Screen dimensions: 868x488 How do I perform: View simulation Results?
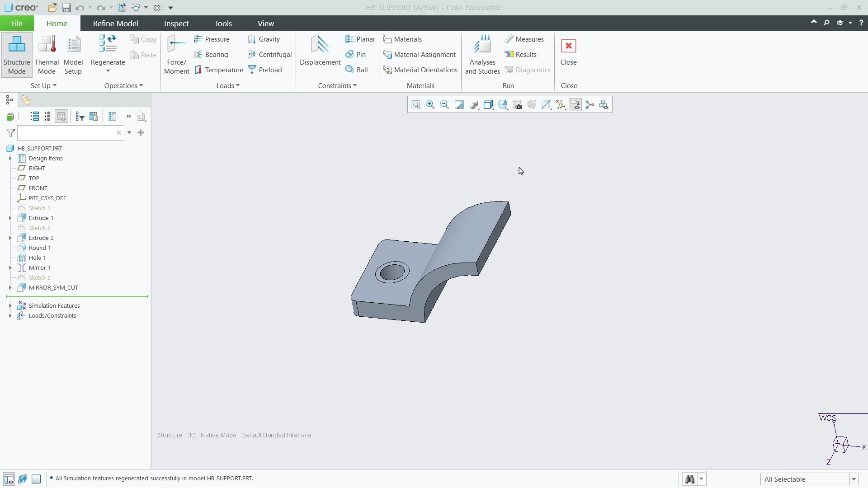tap(520, 55)
